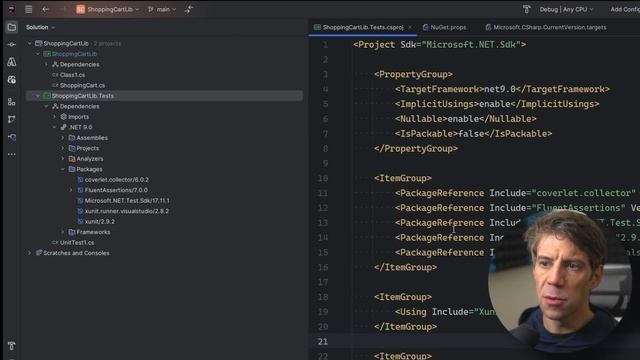Click line number 21 in the gutter
This screenshot has height=360, width=640.
pyautogui.click(x=323, y=342)
